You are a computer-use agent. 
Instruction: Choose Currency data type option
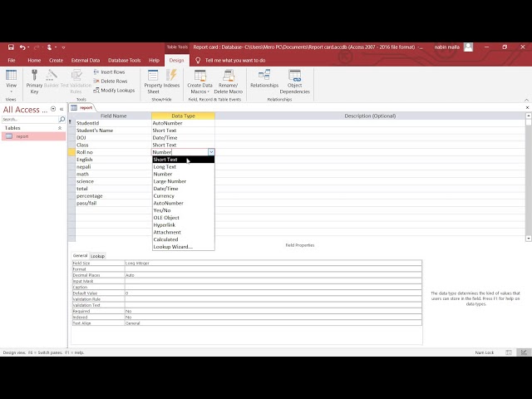(x=183, y=196)
